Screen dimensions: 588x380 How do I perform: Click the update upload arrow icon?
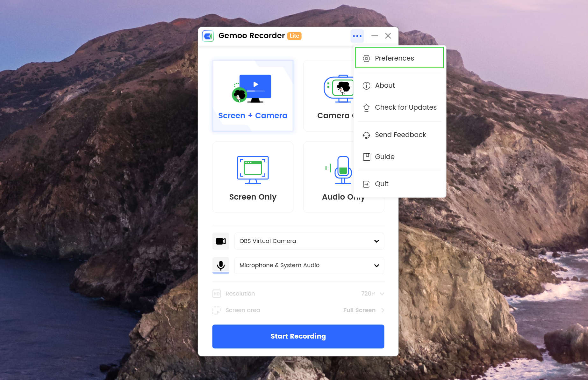tap(366, 108)
